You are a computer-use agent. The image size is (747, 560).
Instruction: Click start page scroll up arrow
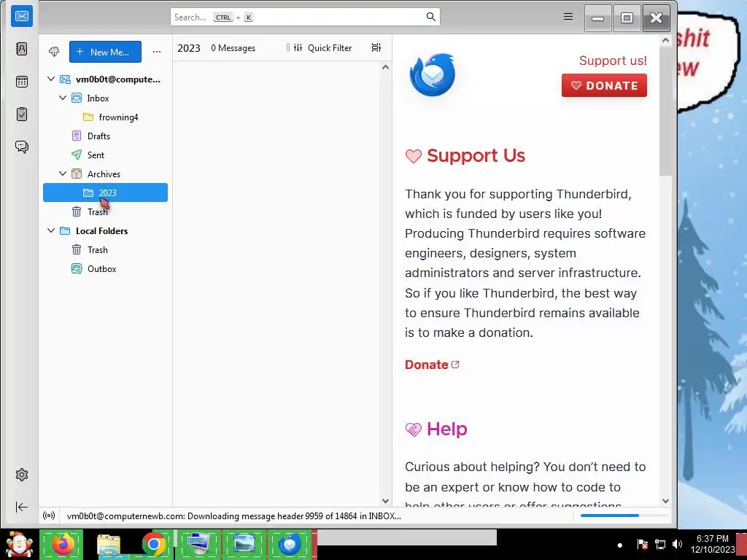pyautogui.click(x=665, y=41)
